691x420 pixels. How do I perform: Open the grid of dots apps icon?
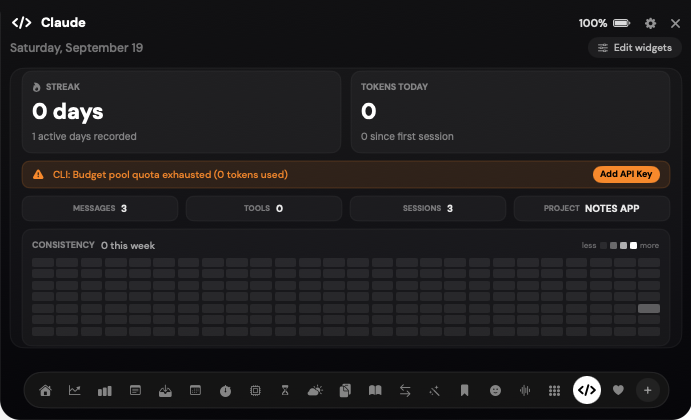pyautogui.click(x=554, y=390)
